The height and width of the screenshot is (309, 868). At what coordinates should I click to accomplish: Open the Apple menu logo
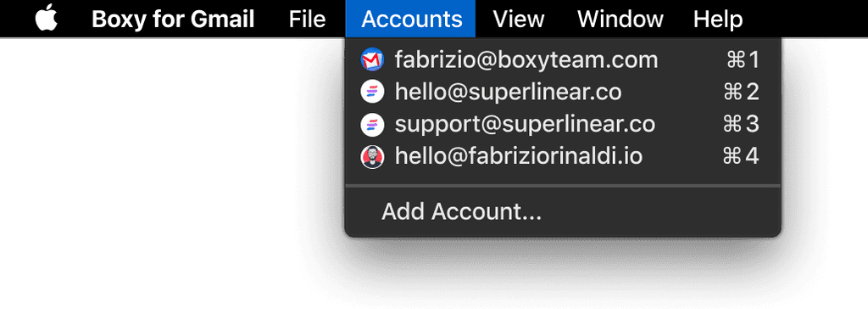tap(47, 19)
